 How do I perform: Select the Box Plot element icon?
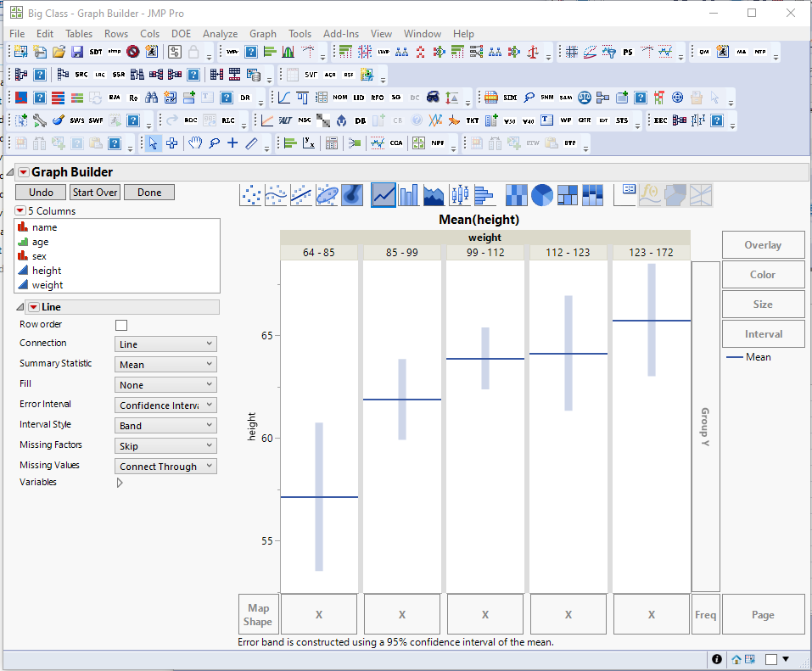point(460,194)
